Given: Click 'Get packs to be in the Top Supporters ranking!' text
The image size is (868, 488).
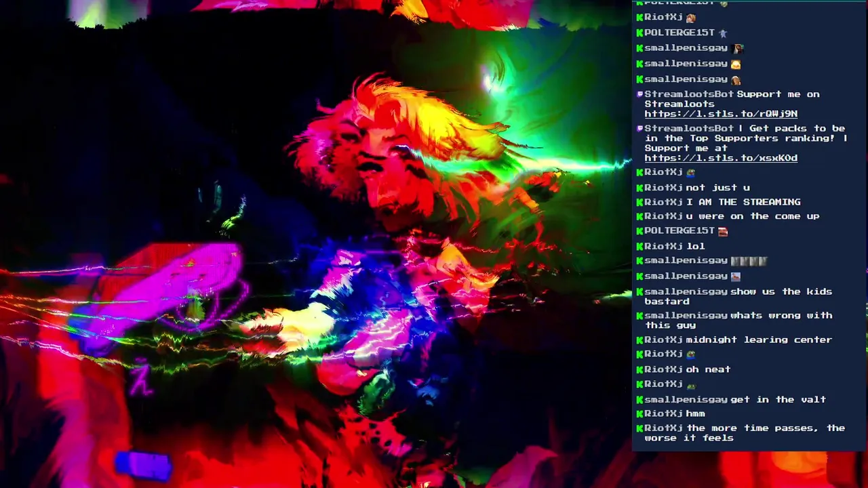Looking at the screenshot, I should [x=746, y=138].
